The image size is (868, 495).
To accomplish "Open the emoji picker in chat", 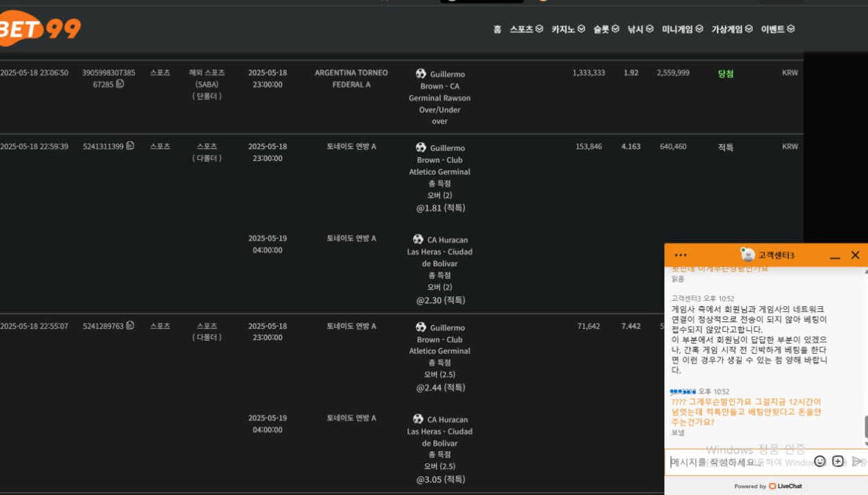I will click(820, 461).
